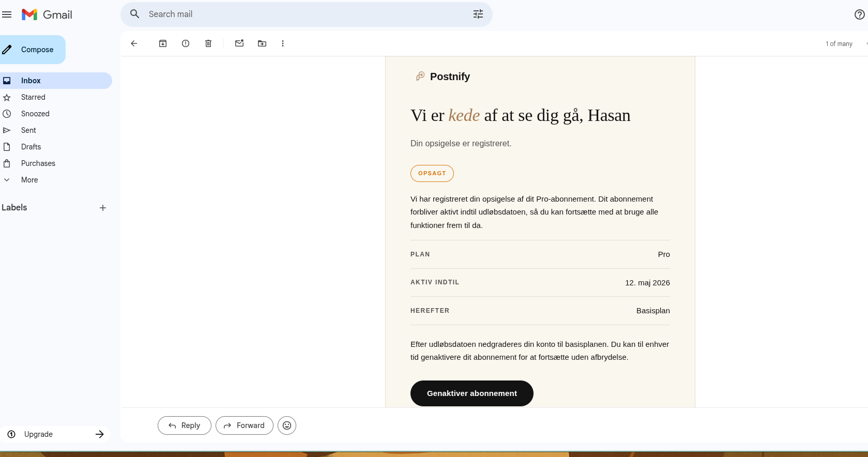The height and width of the screenshot is (457, 868).
Task: Open the Help support icon
Action: [x=859, y=14]
